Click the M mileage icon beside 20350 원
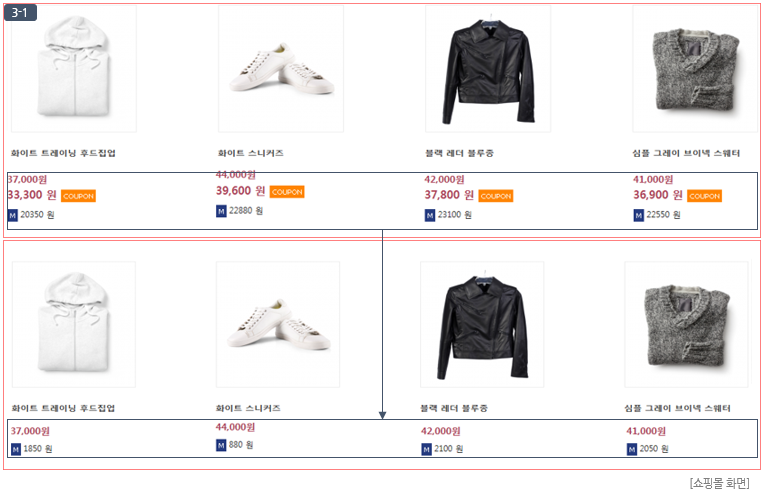Viewport: 765px width, 494px height. [13, 215]
